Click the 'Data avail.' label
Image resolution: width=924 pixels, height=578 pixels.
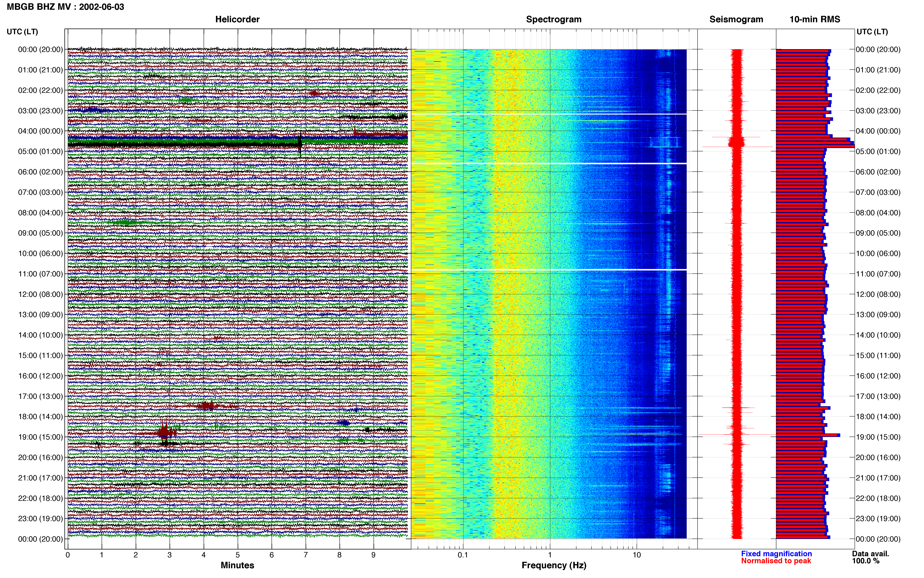[x=870, y=554]
